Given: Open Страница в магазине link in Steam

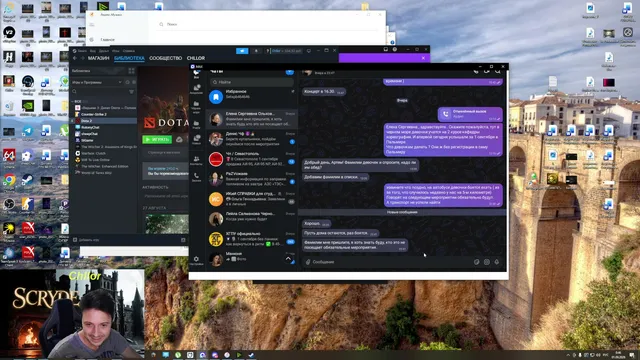Looking at the screenshot, I should 164,153.
